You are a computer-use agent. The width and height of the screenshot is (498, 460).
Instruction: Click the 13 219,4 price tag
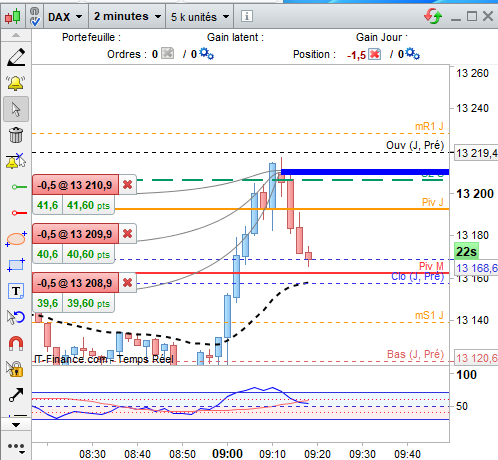pos(476,153)
